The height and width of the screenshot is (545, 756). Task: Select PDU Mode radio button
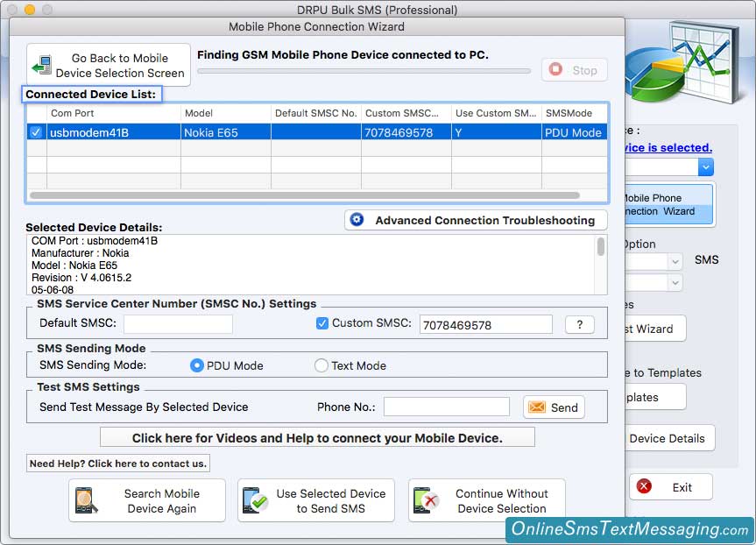click(197, 365)
